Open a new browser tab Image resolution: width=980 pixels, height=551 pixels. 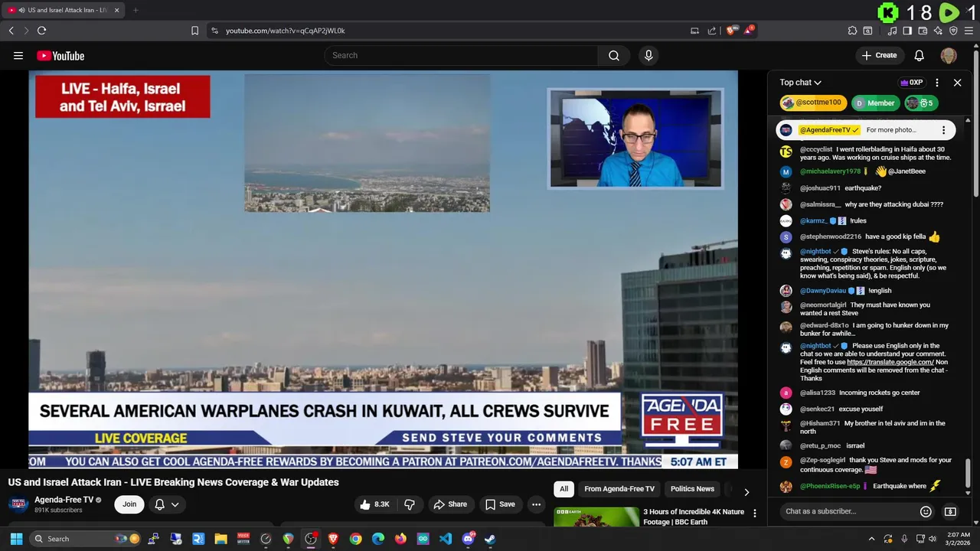pos(136,10)
